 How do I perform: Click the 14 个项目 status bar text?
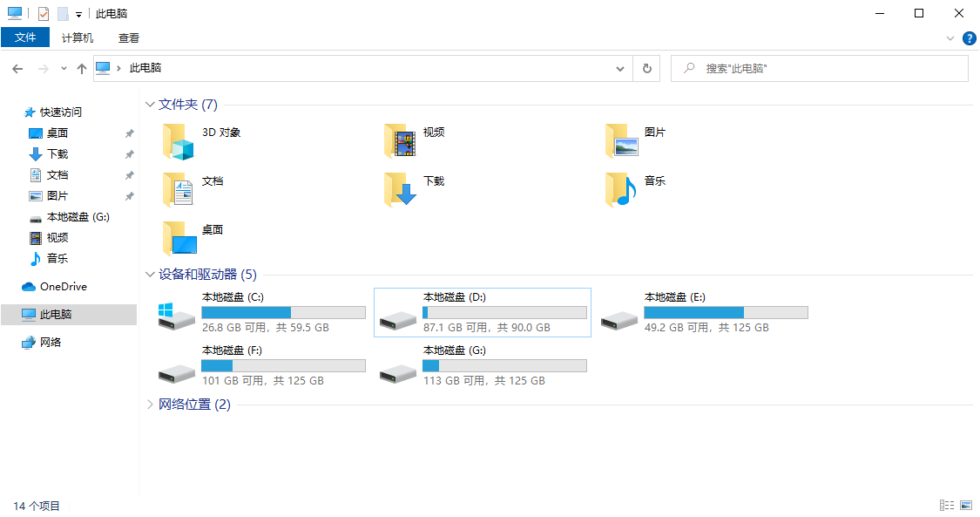pos(37,506)
